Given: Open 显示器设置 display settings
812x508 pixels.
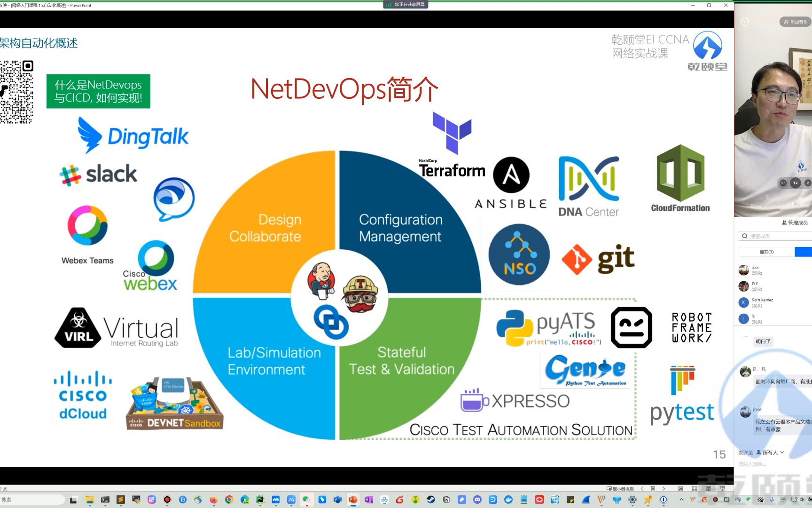Looking at the screenshot, I should (x=620, y=488).
